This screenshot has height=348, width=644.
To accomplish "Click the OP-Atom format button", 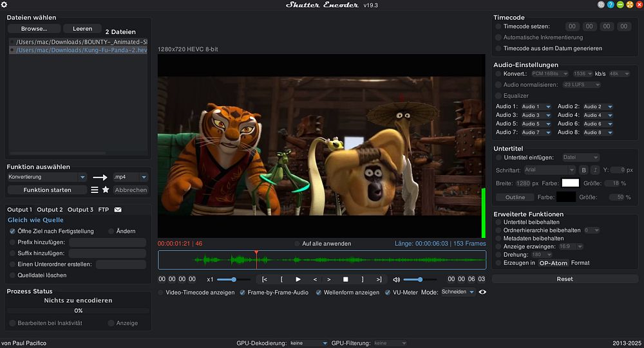I will coord(553,263).
